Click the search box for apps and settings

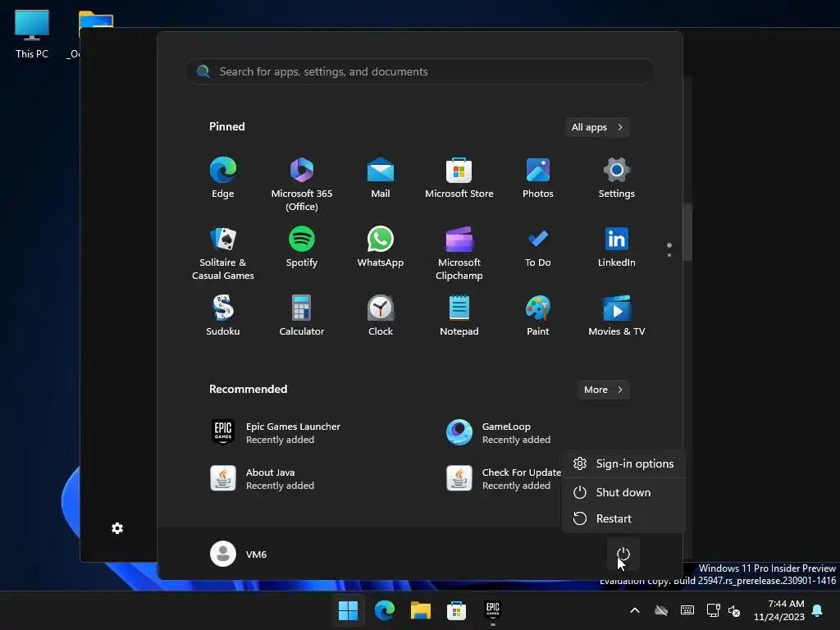pos(420,71)
